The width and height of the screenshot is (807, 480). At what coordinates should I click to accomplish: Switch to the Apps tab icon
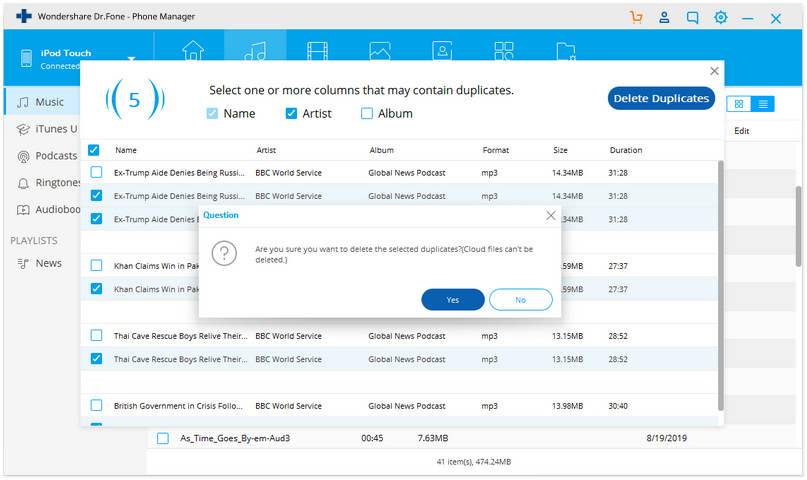pos(504,50)
